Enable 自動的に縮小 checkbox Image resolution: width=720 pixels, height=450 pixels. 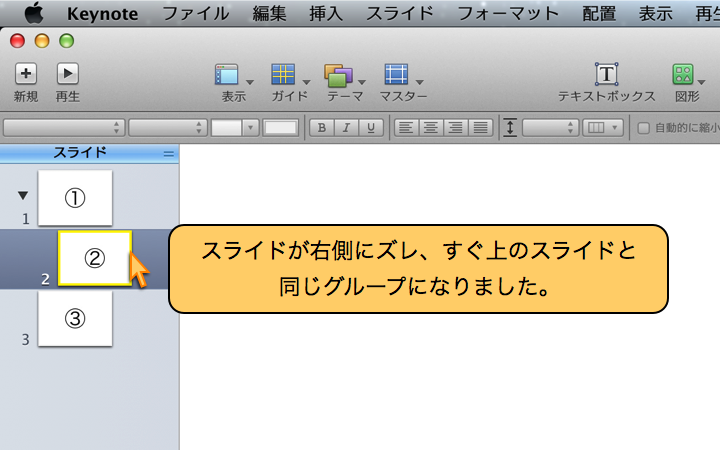[x=643, y=128]
